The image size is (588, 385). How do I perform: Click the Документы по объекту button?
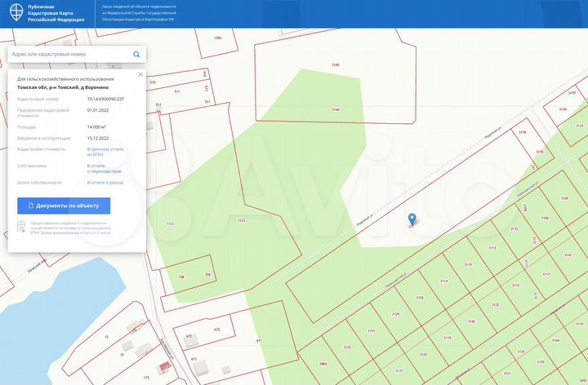point(64,206)
